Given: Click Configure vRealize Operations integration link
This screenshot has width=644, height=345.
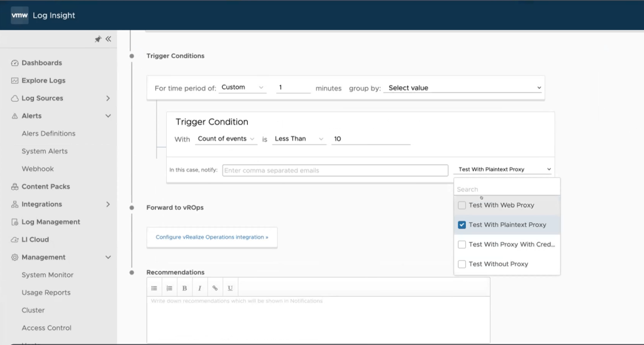Looking at the screenshot, I should click(x=212, y=237).
